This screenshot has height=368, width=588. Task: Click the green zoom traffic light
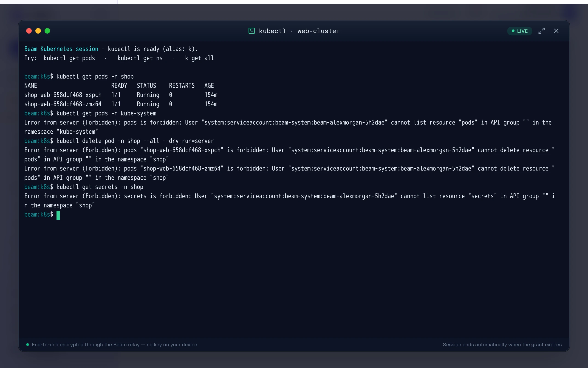click(47, 31)
